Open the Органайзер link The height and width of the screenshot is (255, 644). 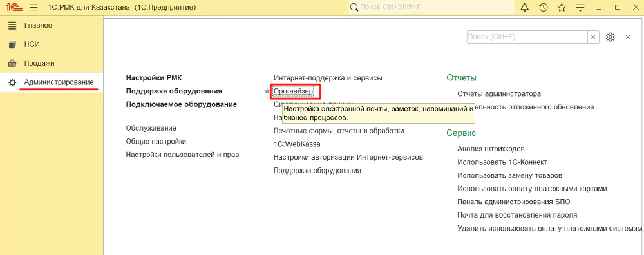coord(293,91)
